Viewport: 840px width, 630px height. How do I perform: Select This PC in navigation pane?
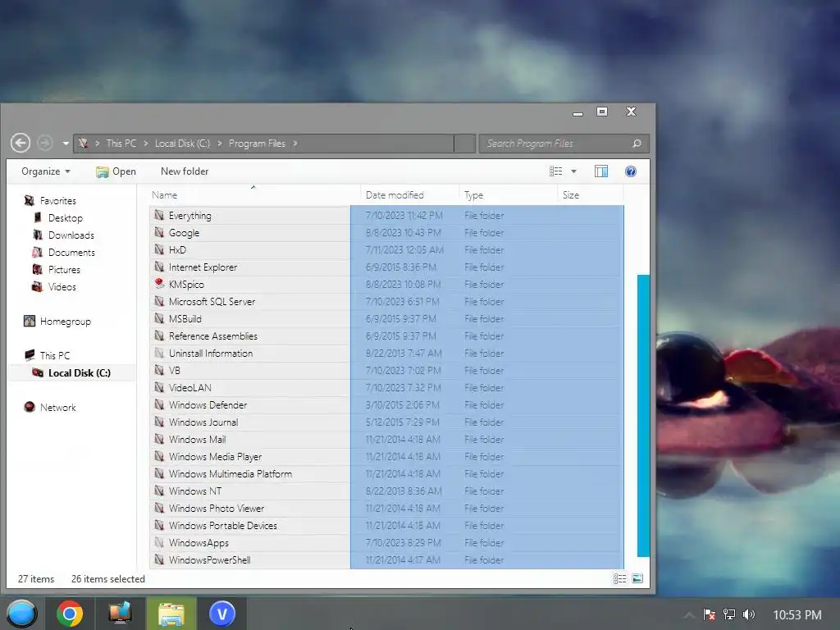tap(55, 356)
